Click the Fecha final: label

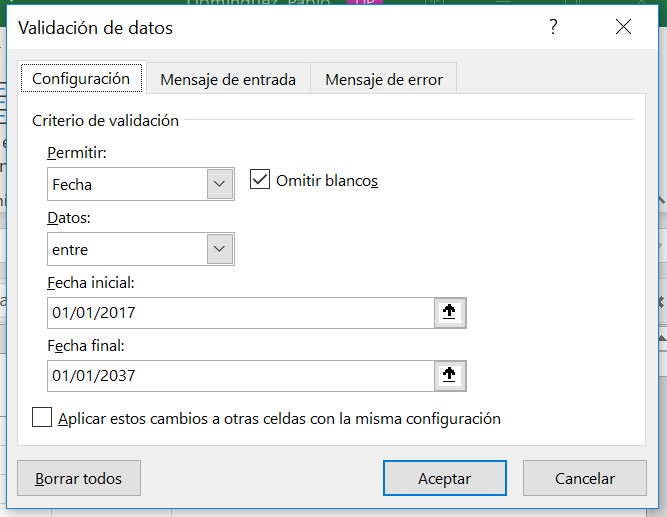click(x=86, y=346)
